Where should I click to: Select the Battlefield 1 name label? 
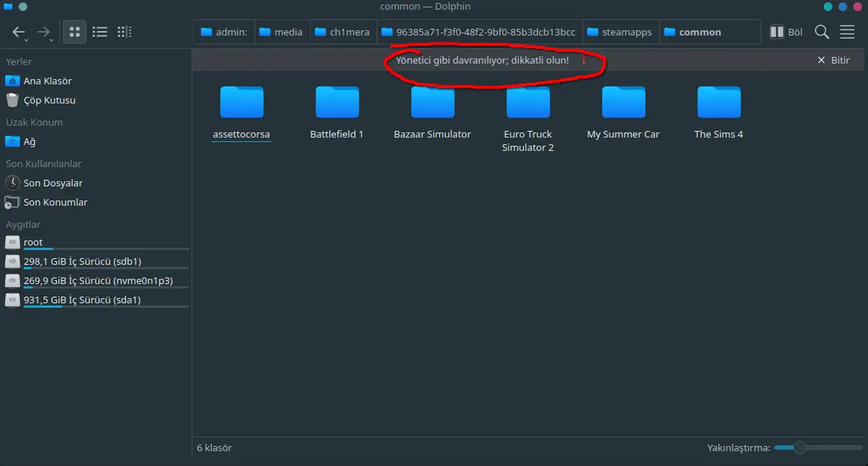337,134
